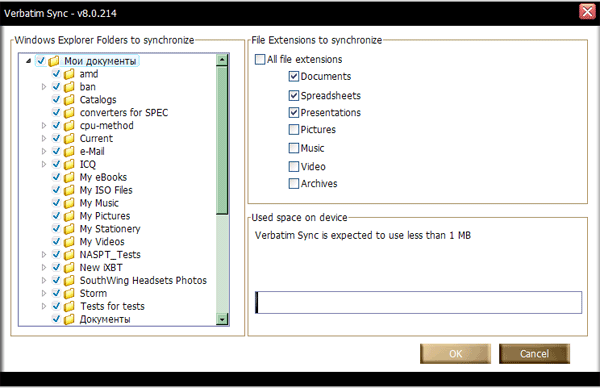600x388 pixels.
Task: Click the My Videos folder icon
Action: coord(69,242)
